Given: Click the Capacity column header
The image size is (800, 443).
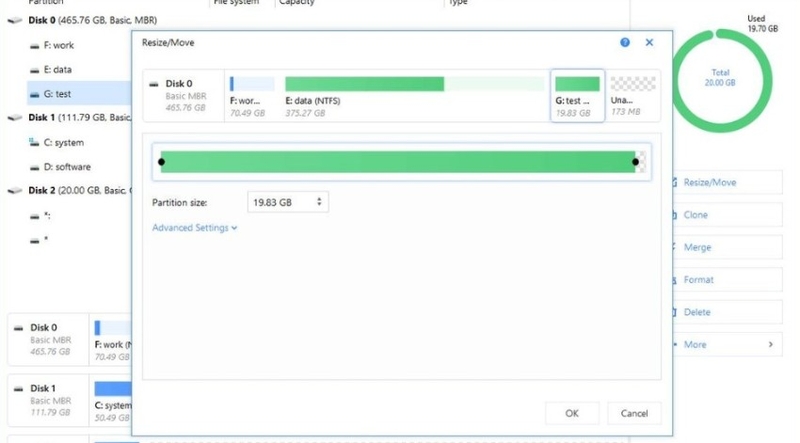Looking at the screenshot, I should coord(296,3).
